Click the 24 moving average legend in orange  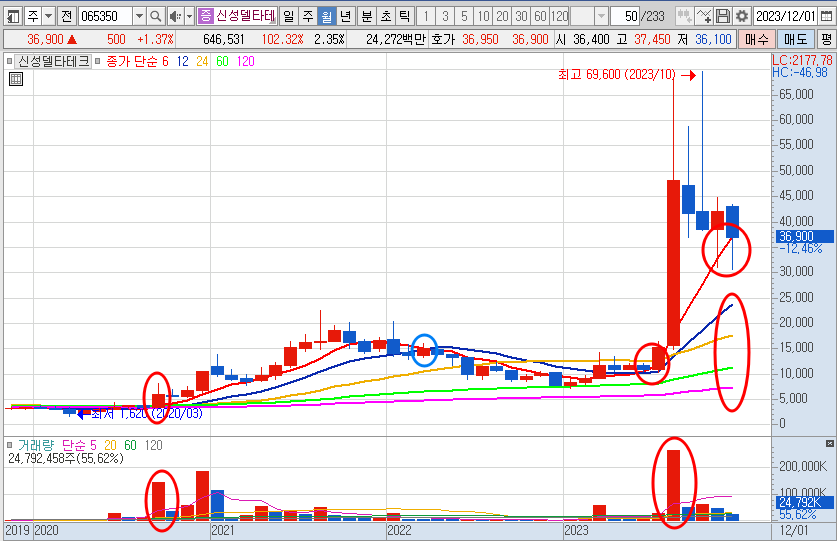202,61
